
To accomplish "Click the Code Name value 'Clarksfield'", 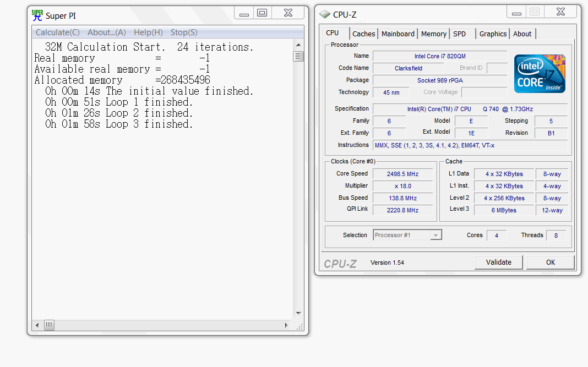I will point(409,68).
